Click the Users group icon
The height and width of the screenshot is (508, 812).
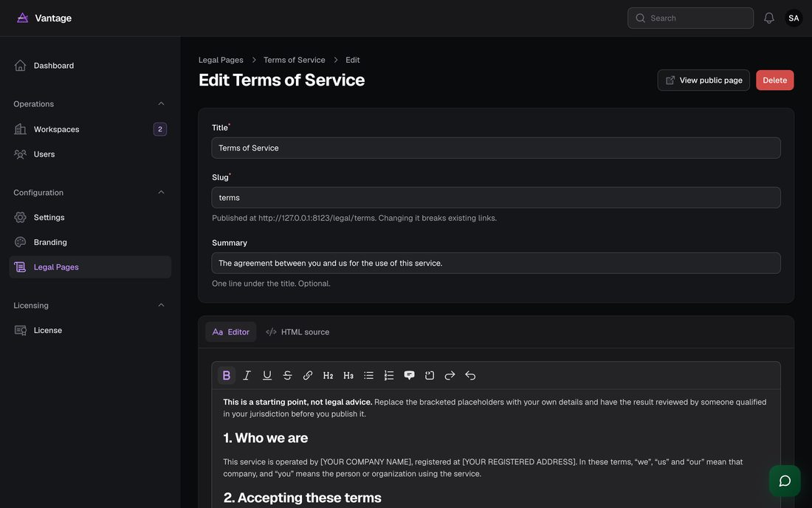20,154
